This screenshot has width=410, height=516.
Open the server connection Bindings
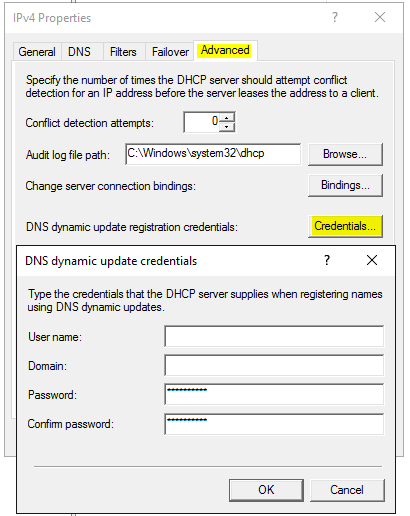click(345, 185)
